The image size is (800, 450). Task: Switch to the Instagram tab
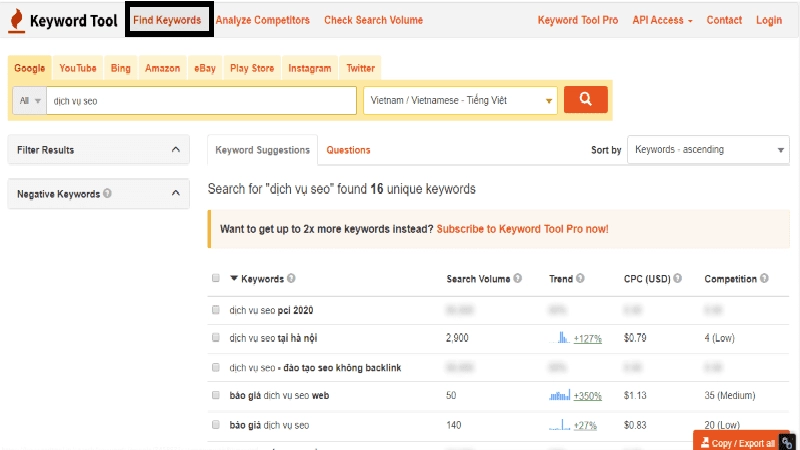tap(309, 68)
